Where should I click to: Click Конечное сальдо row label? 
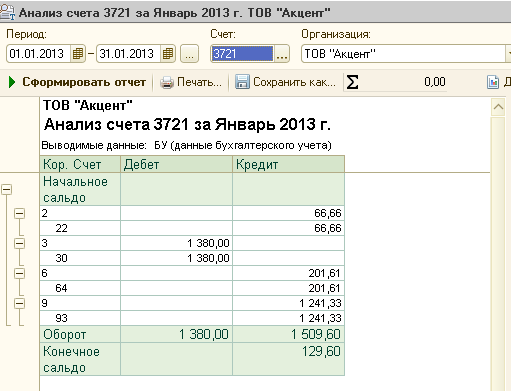tap(80, 359)
